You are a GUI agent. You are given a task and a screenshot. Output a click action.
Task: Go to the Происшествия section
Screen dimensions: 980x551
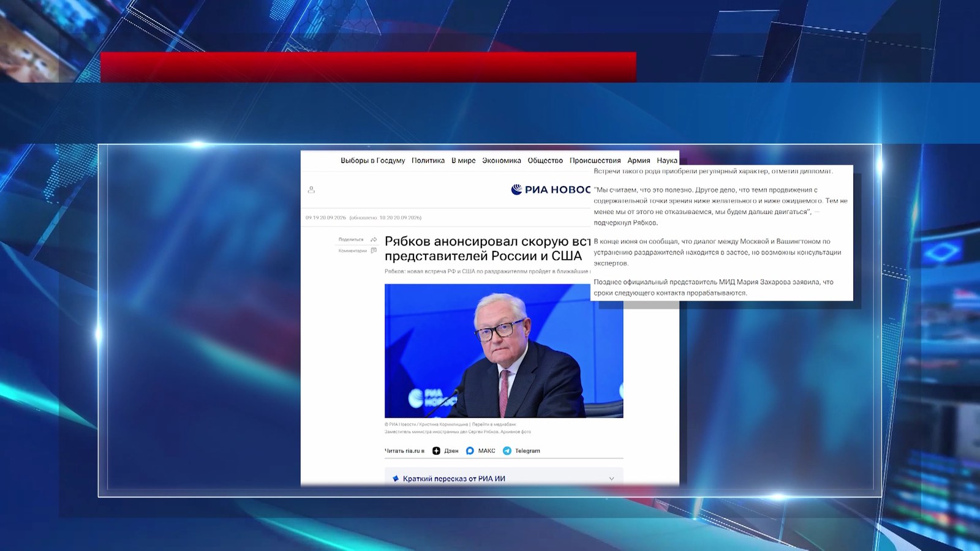point(595,160)
